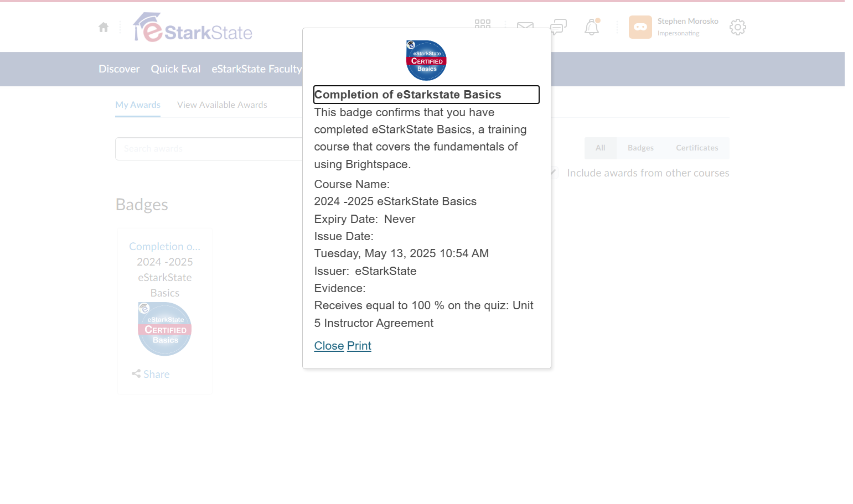Open update alerts bell icon

point(592,27)
